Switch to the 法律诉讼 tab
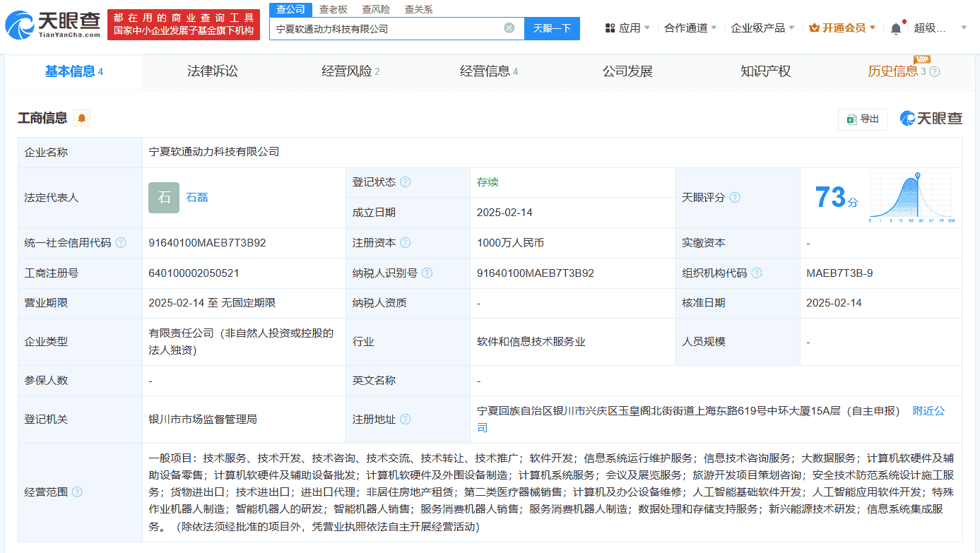This screenshot has width=980, height=553. pos(213,71)
